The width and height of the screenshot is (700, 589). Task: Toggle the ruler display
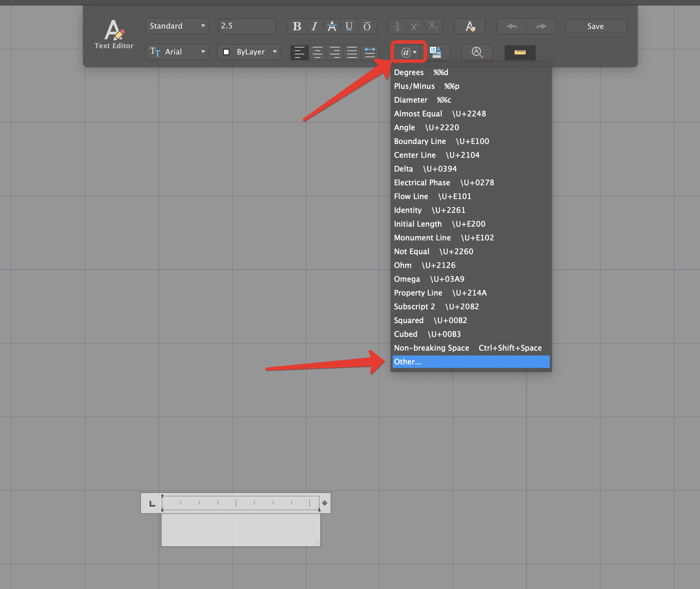coord(520,52)
